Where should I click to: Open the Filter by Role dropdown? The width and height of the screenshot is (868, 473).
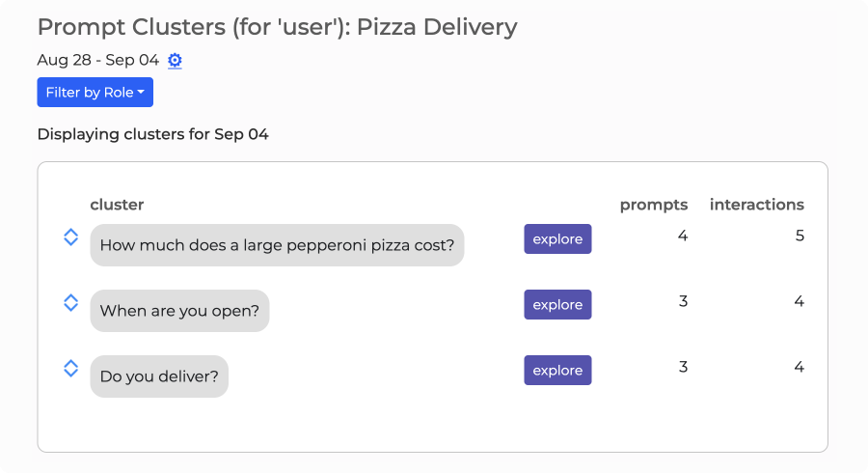(x=95, y=93)
